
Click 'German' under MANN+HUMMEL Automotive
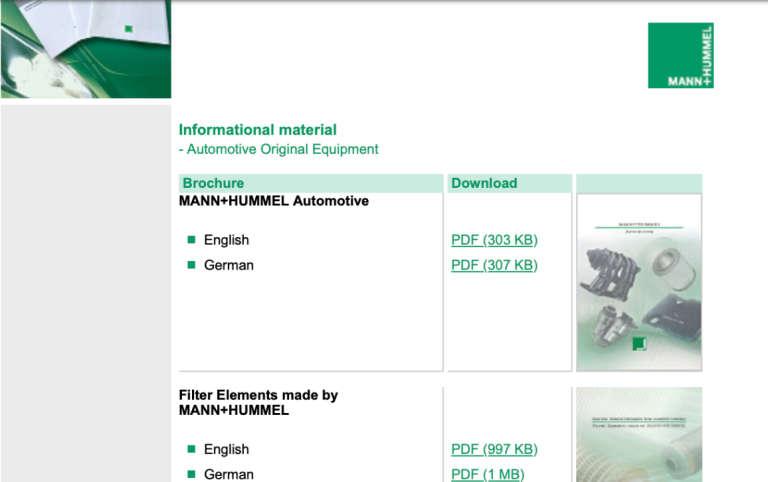pos(229,265)
